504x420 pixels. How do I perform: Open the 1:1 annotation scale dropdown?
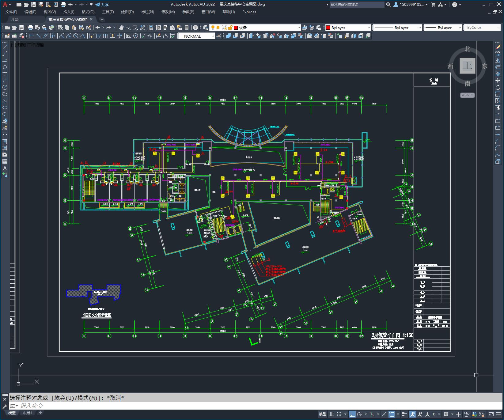pyautogui.click(x=437, y=414)
